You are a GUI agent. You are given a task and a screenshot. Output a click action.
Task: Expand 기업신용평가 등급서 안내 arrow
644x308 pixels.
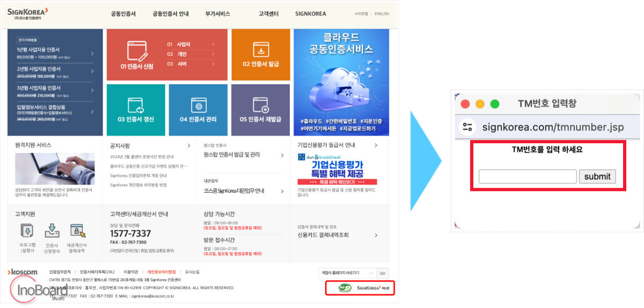(376, 145)
